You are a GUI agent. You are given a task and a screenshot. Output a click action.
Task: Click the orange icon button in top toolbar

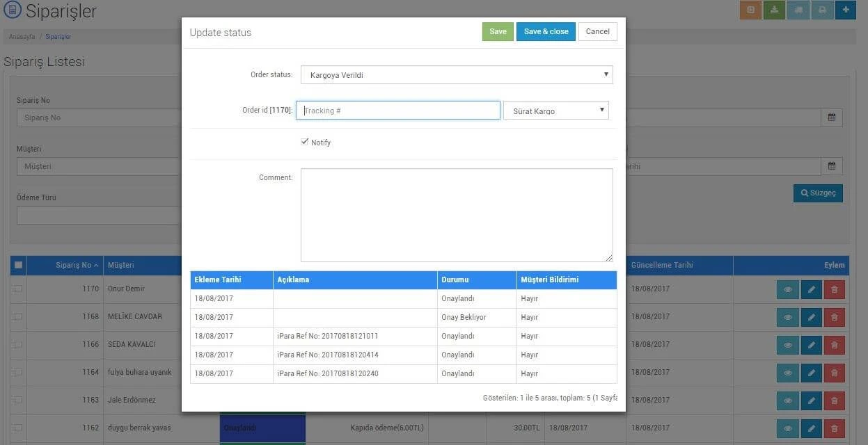click(750, 10)
